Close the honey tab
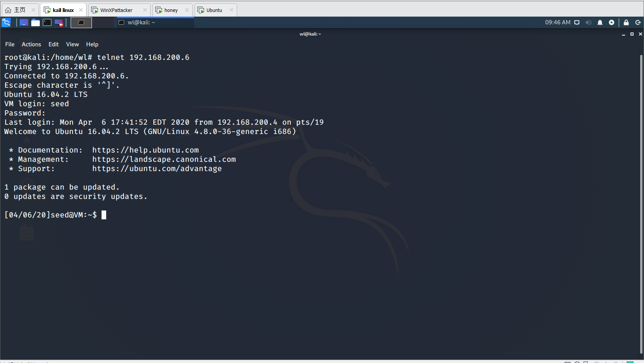Viewport: 644px width, 363px height. [x=187, y=10]
